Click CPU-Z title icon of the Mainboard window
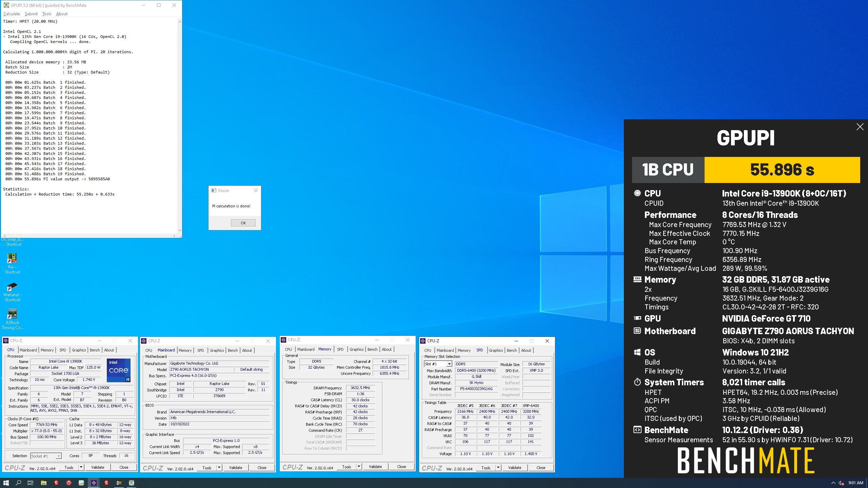 click(144, 341)
